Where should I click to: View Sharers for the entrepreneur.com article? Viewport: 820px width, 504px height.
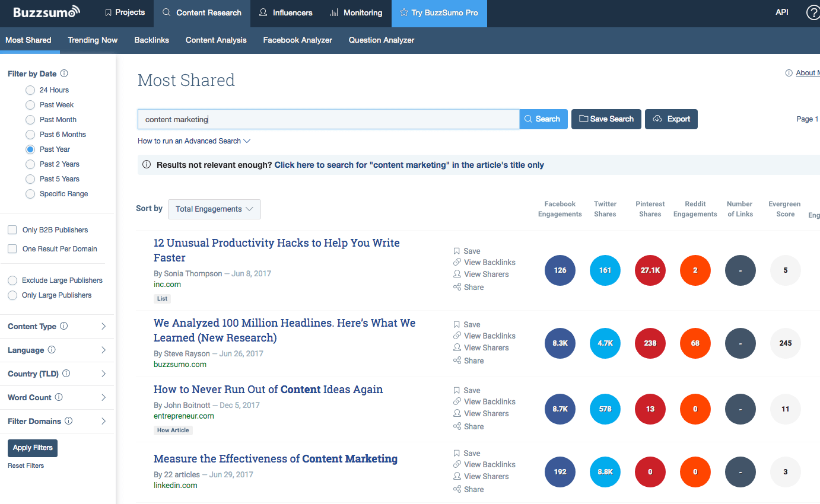[481, 413]
